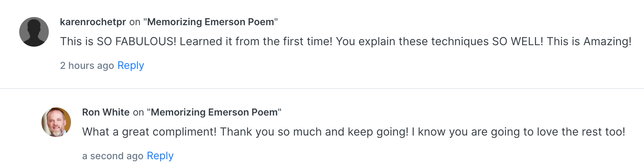Reply to Ron White's comment

[x=160, y=156]
